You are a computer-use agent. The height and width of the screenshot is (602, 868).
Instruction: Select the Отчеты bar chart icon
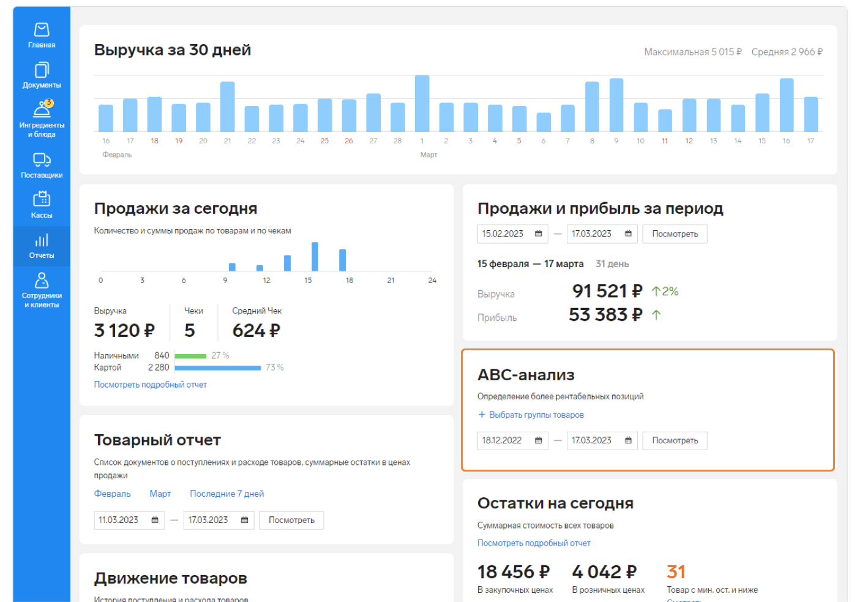coord(42,240)
